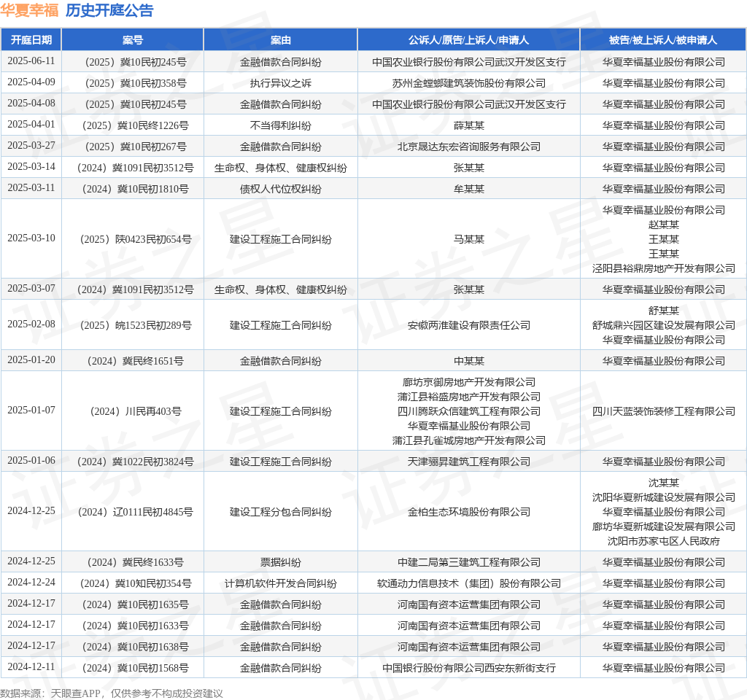The width and height of the screenshot is (747, 700).
Task: Click the date cell 2024-12-11
Action: coord(31,666)
